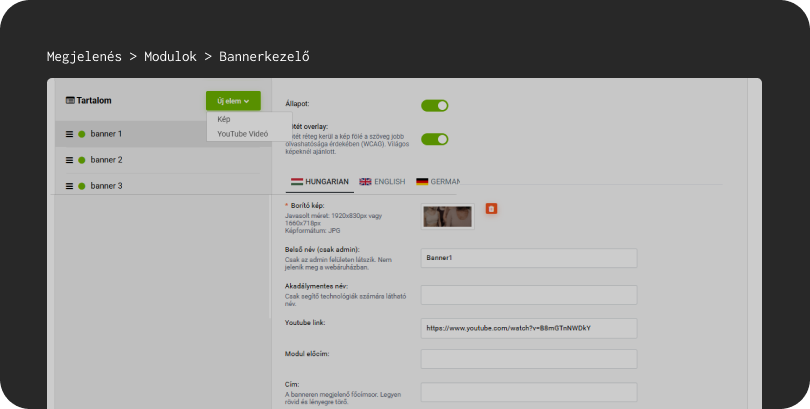Click the Belső név input field
810x409 pixels.
528,258
